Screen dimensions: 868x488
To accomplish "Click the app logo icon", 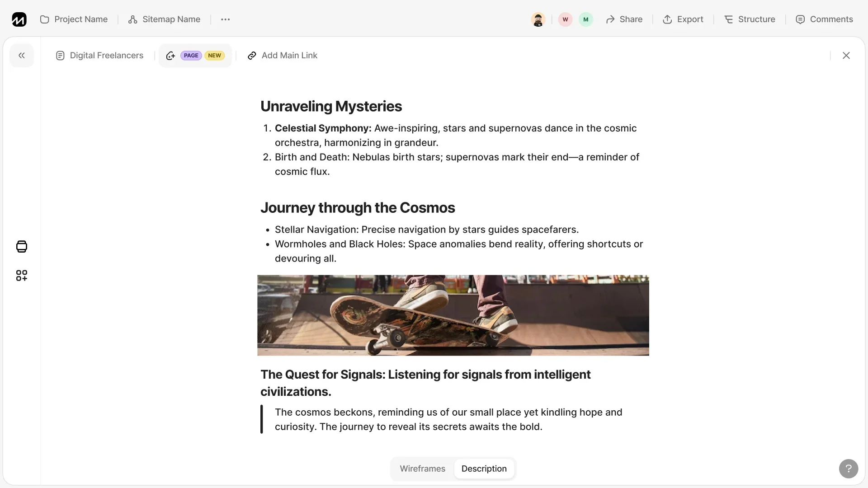I will 19,19.
